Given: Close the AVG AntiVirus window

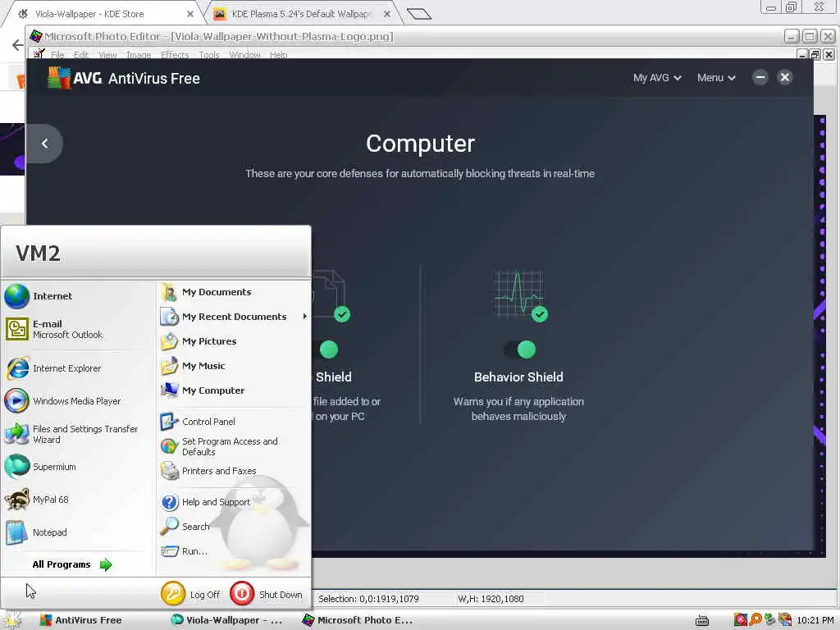Looking at the screenshot, I should [785, 78].
